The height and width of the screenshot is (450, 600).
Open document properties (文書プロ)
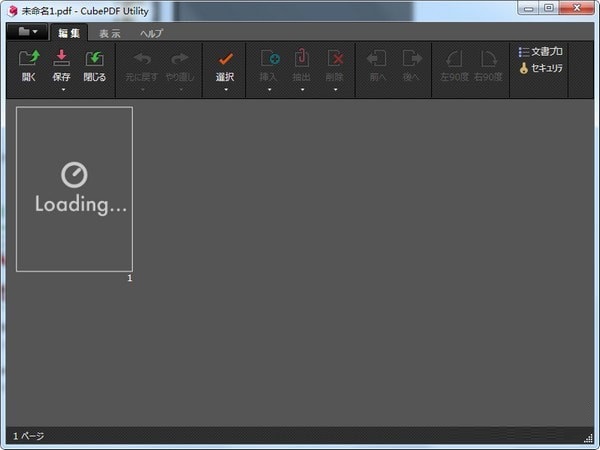540,52
